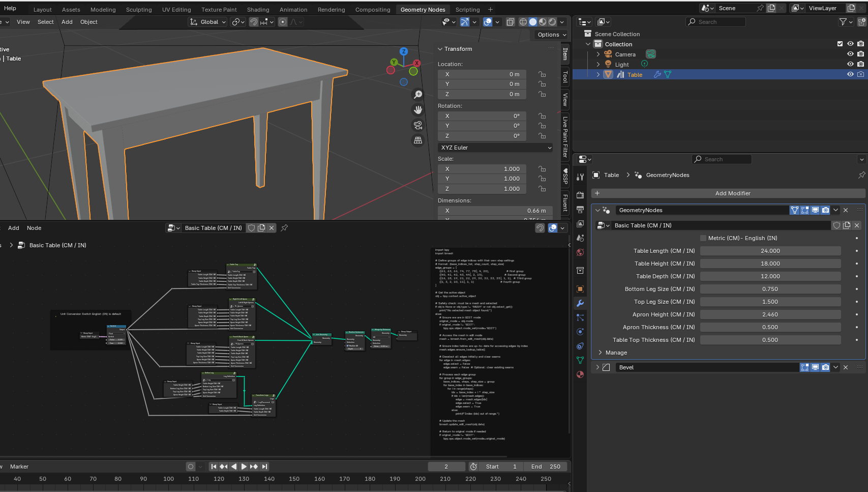Open the Global transform orientation dropdown

click(x=207, y=22)
